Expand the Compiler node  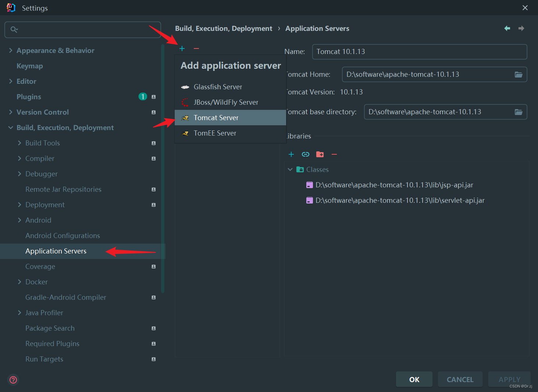coord(19,158)
